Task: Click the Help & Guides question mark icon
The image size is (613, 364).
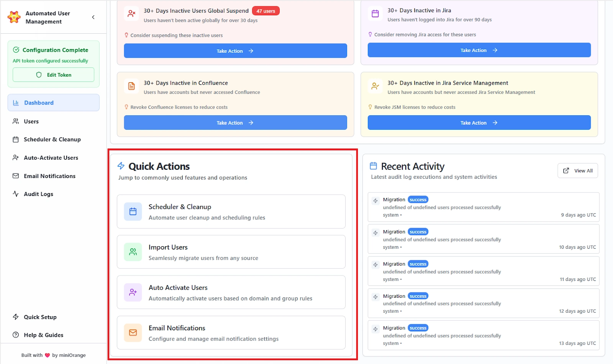Action: pos(15,335)
